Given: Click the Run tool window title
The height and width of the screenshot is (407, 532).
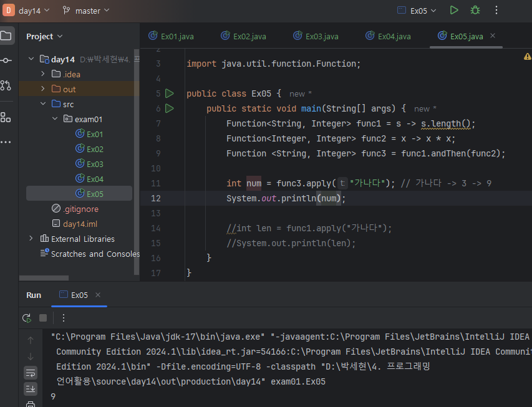Looking at the screenshot, I should coord(34,295).
